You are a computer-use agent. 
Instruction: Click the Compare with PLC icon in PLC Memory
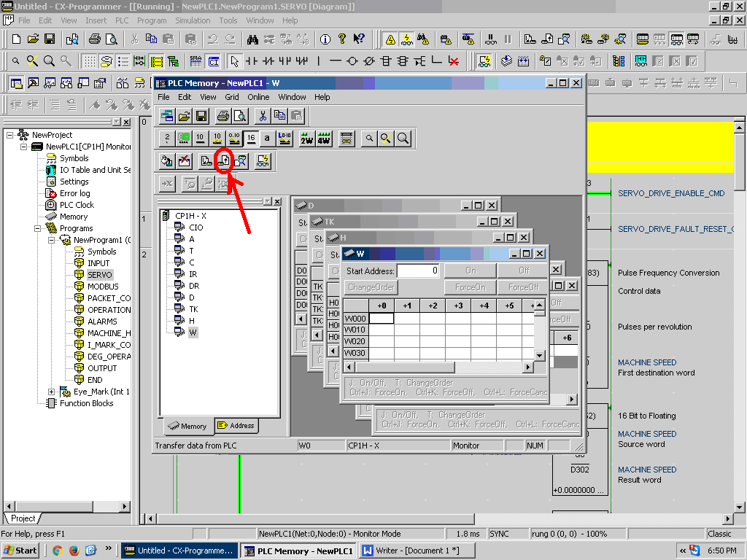(x=241, y=161)
